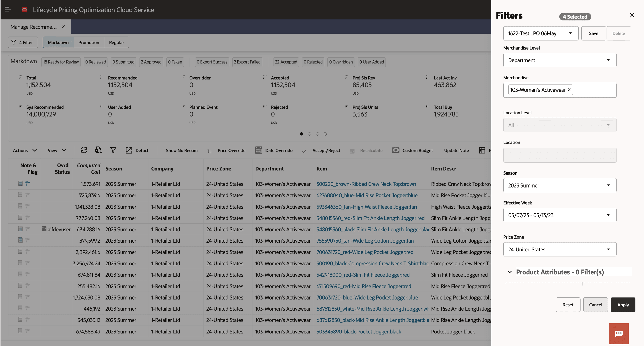Open the feedback chat bubble

pos(619,333)
